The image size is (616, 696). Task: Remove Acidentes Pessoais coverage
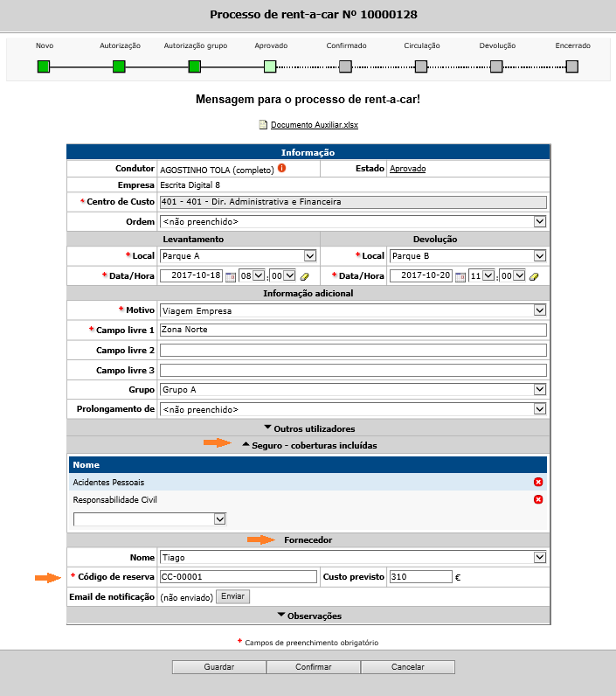click(538, 482)
